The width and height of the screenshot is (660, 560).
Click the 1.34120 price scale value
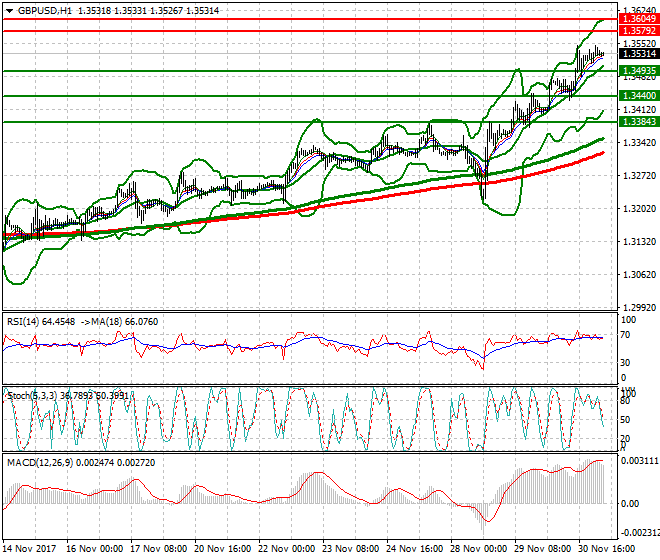point(639,110)
